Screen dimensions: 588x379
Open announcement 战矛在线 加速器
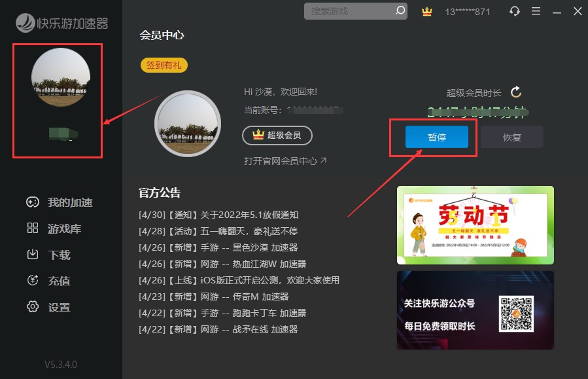tap(218, 329)
